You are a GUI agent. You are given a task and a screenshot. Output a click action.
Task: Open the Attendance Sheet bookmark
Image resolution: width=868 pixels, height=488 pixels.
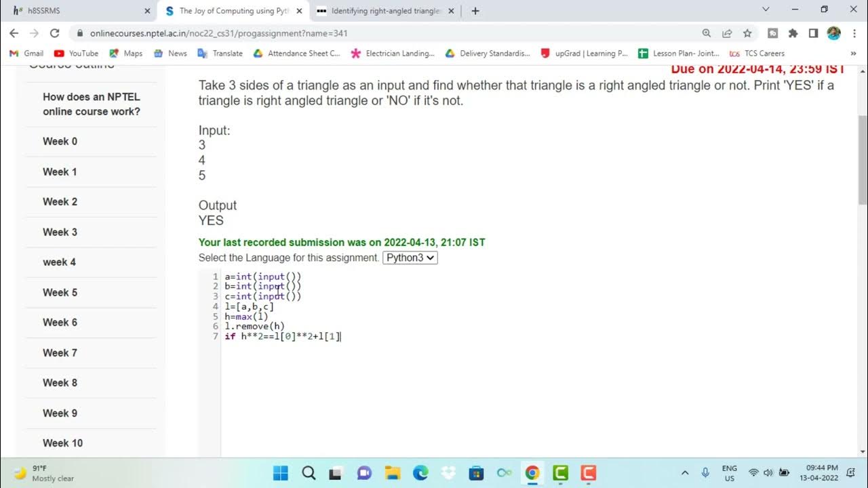[x=297, y=54]
